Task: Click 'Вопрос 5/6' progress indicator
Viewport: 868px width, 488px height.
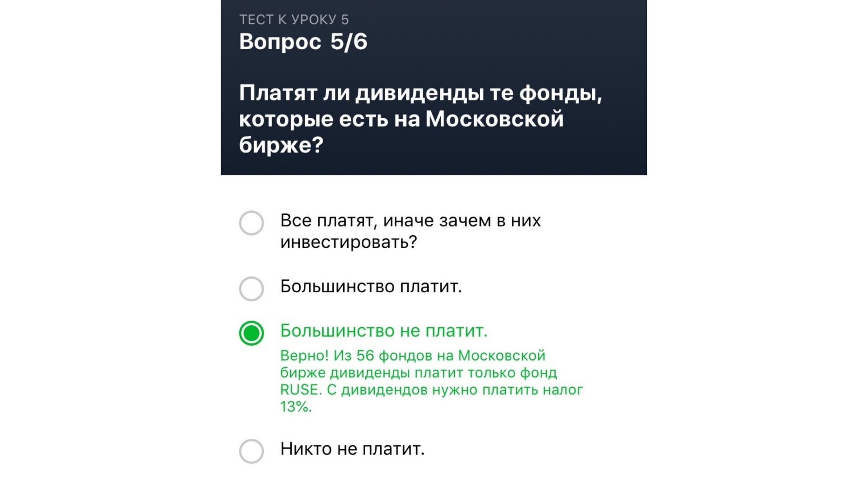Action: point(304,41)
